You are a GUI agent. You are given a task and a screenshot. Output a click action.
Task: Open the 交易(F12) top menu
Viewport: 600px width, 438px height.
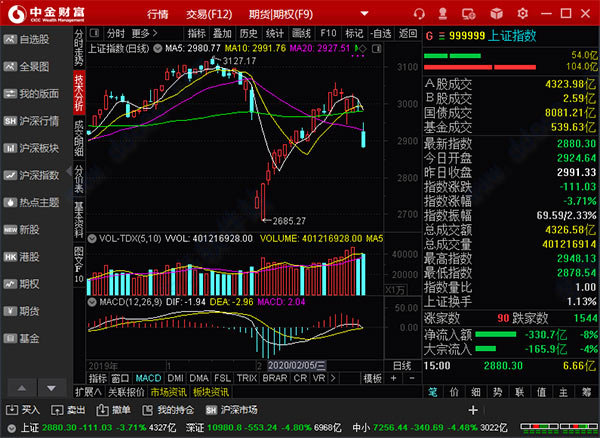(x=209, y=15)
